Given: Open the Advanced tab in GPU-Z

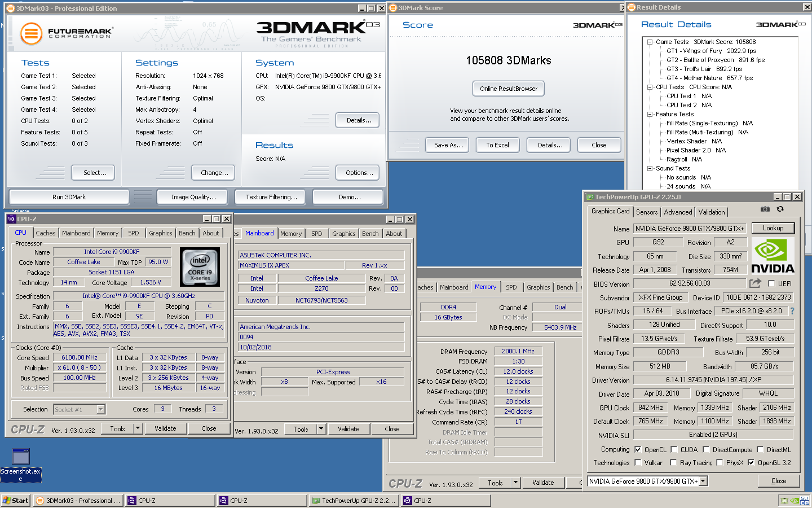Looking at the screenshot, I should pyautogui.click(x=678, y=212).
